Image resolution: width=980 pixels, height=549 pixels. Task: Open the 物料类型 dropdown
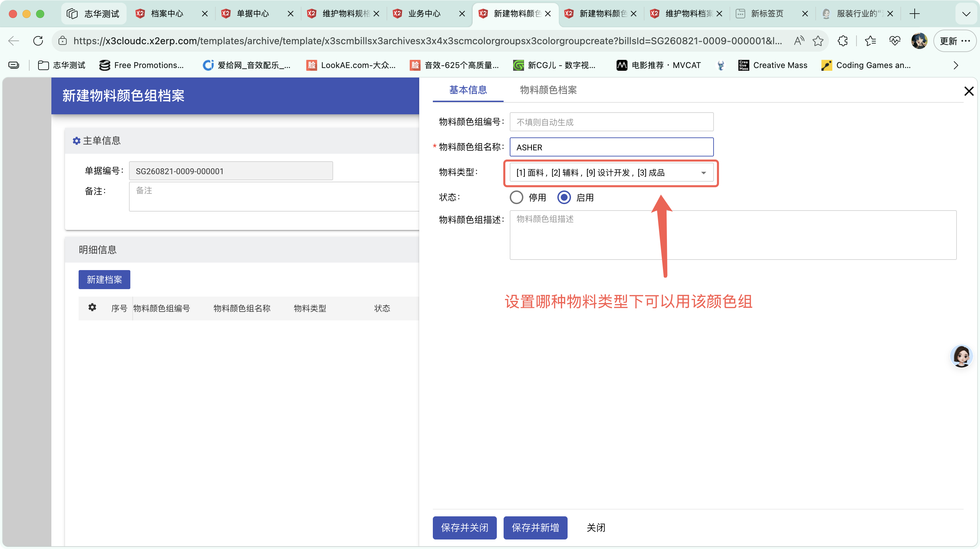click(611, 172)
